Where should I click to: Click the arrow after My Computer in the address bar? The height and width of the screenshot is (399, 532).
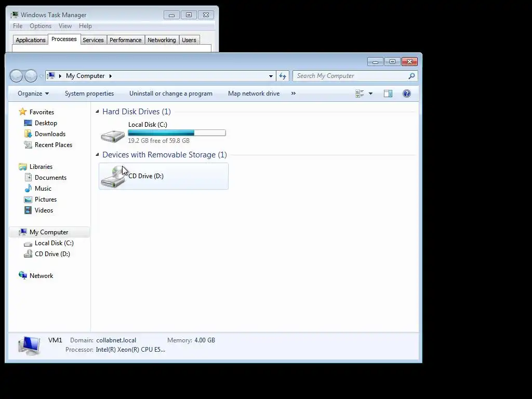[111, 76]
